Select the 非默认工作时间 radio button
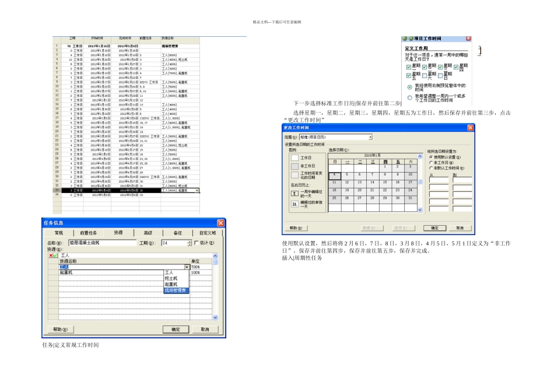Viewport: 554px width, 392px height. point(431,168)
